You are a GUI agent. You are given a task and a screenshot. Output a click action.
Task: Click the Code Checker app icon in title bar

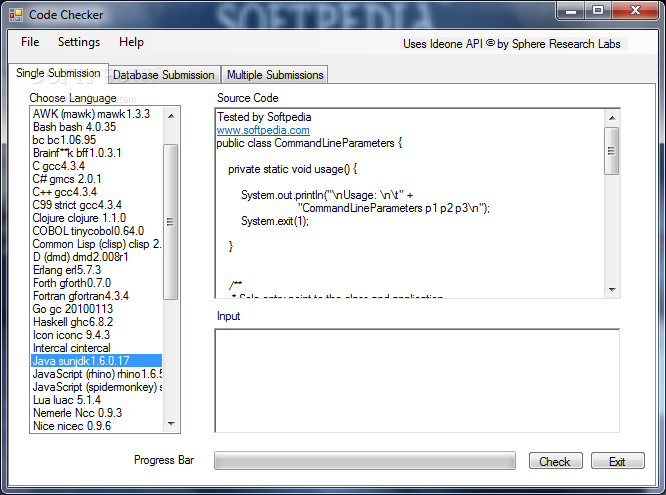(x=16, y=15)
